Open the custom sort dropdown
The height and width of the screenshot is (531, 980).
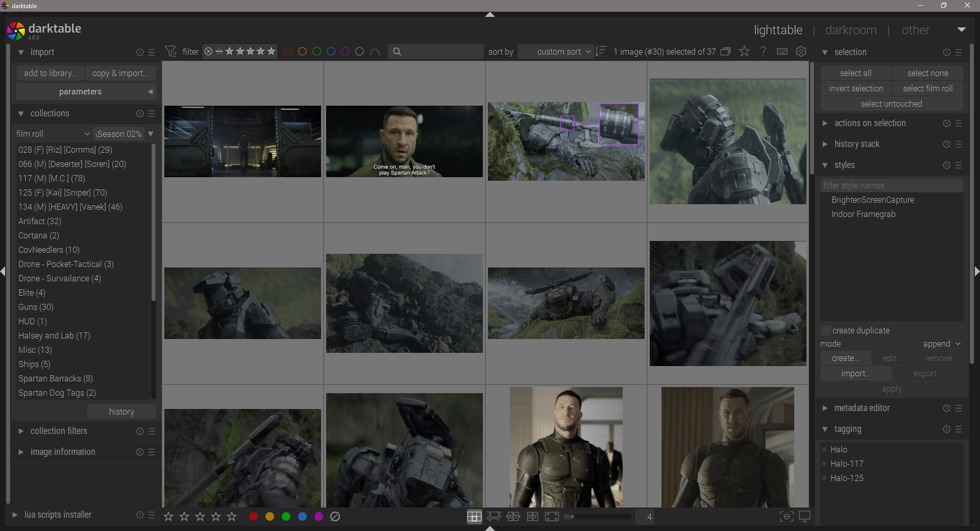point(555,52)
